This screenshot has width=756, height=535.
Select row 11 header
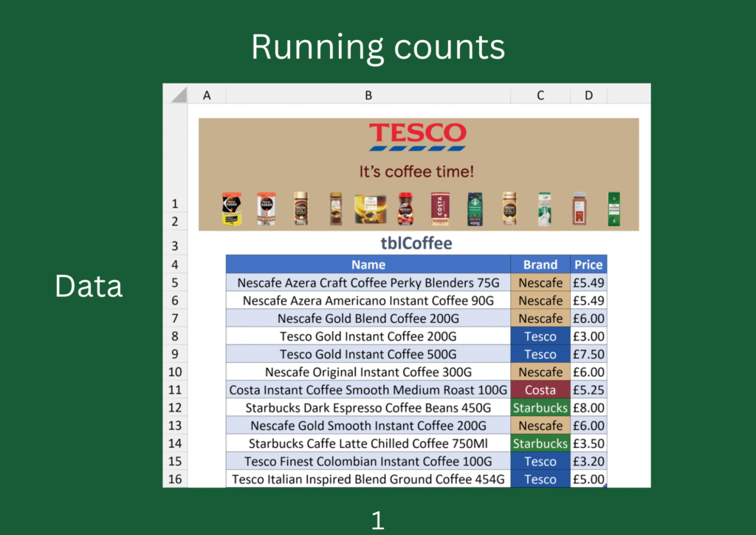[x=175, y=390]
